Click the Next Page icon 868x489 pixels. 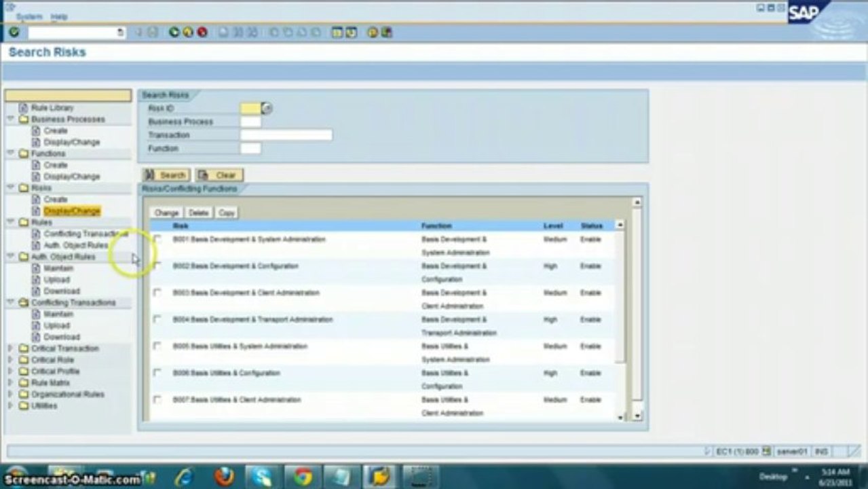point(301,32)
